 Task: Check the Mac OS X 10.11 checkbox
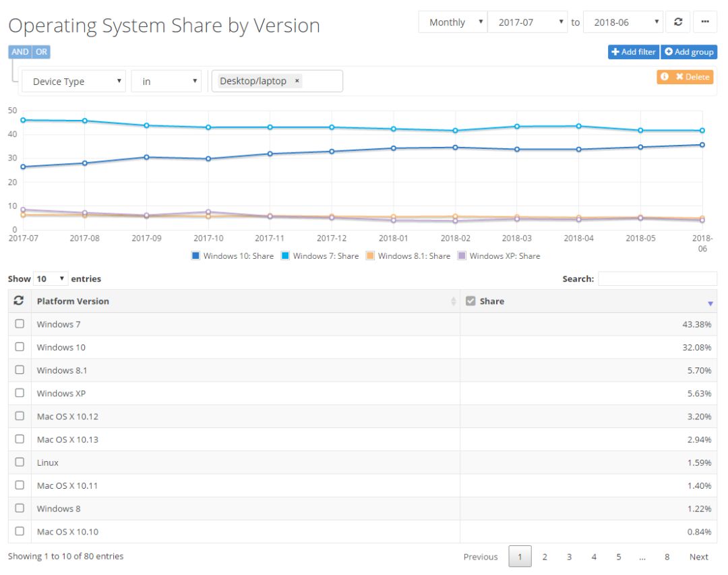pos(20,485)
